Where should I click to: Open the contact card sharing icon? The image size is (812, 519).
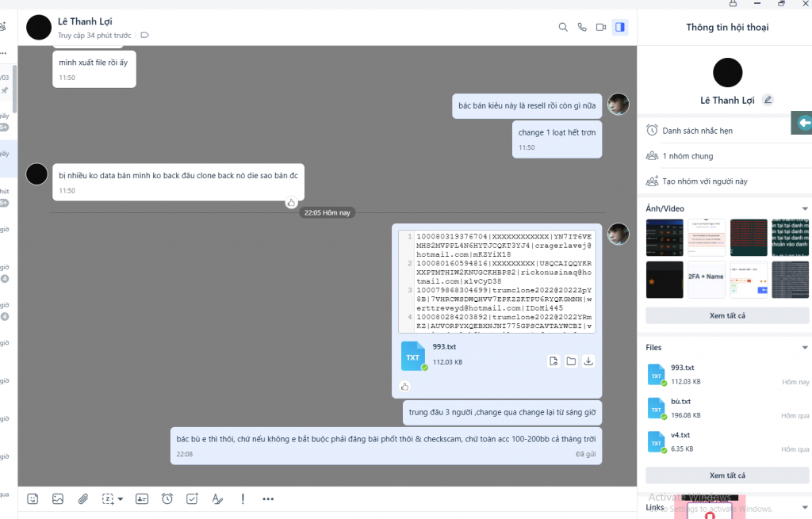tap(142, 499)
